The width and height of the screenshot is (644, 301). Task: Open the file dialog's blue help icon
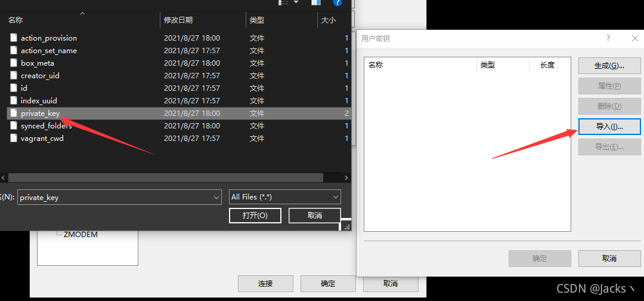pos(337,2)
